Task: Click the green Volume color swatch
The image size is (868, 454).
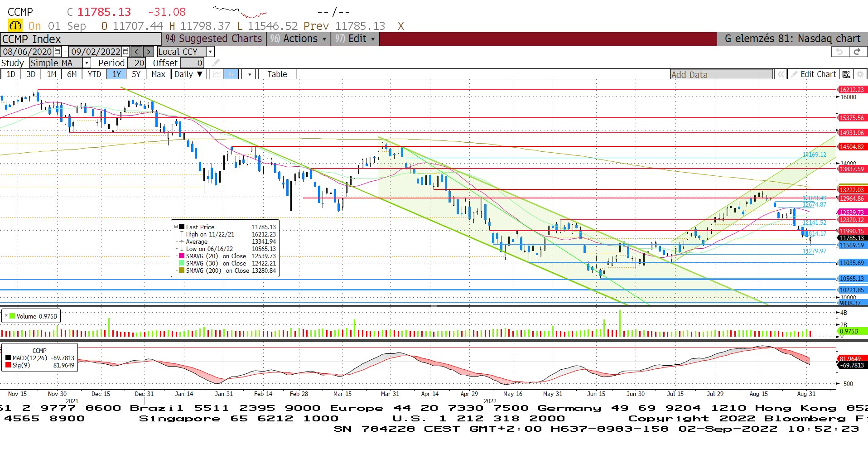Action: 12,316
